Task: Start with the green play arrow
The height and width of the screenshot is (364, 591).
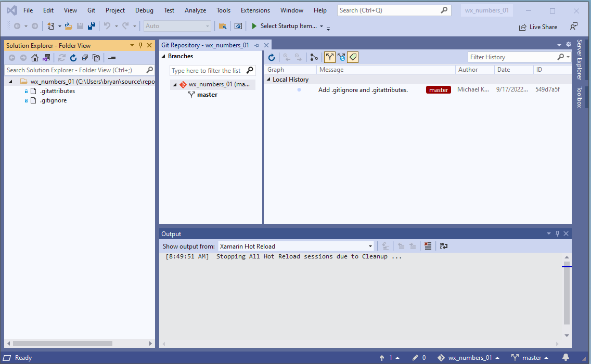Action: [254, 26]
